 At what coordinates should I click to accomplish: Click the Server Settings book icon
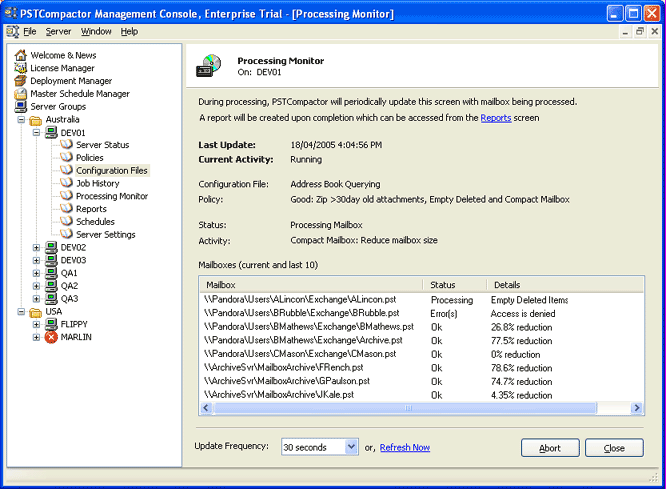[66, 234]
